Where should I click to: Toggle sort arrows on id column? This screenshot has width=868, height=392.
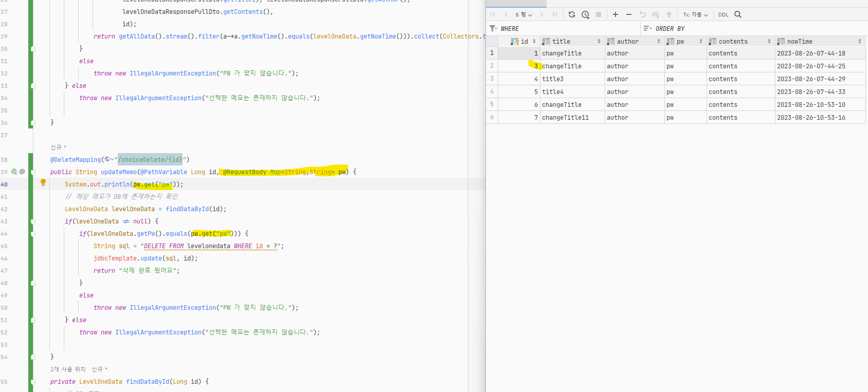tap(534, 41)
